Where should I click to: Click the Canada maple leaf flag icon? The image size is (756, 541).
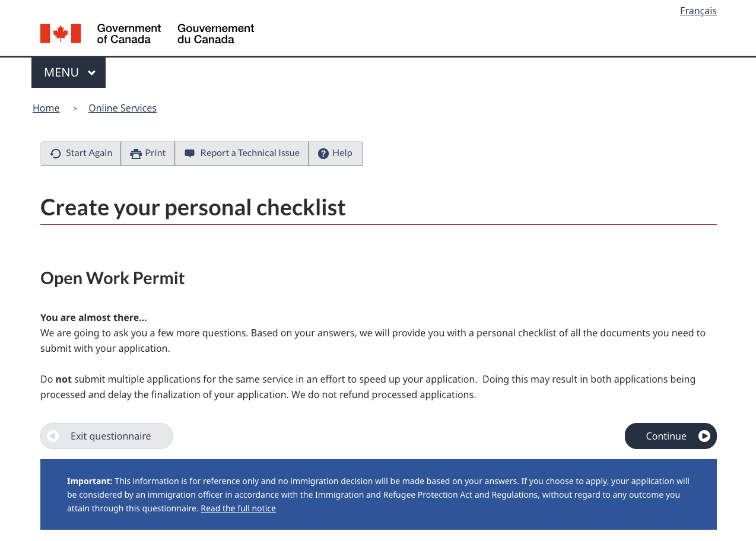coord(61,33)
